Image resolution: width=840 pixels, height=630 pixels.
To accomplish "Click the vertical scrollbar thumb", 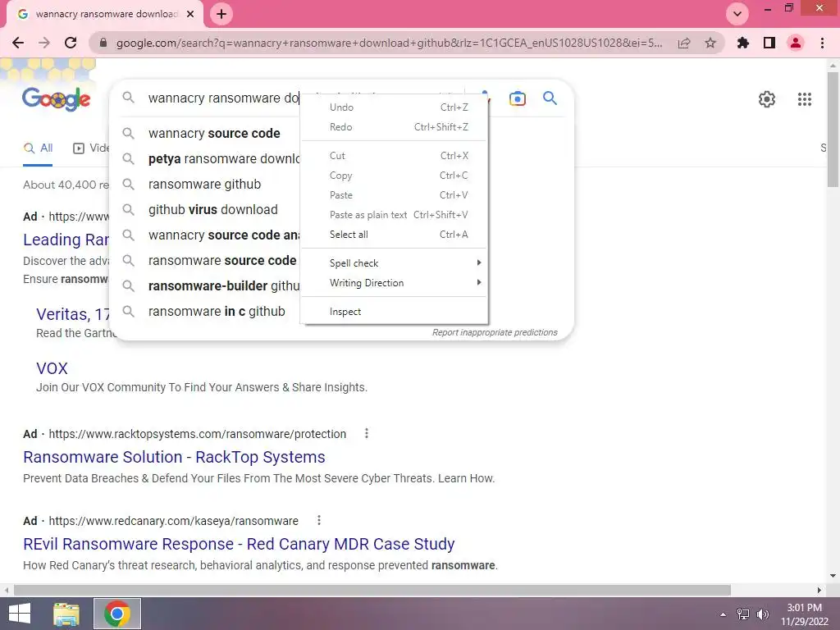I will [x=833, y=129].
